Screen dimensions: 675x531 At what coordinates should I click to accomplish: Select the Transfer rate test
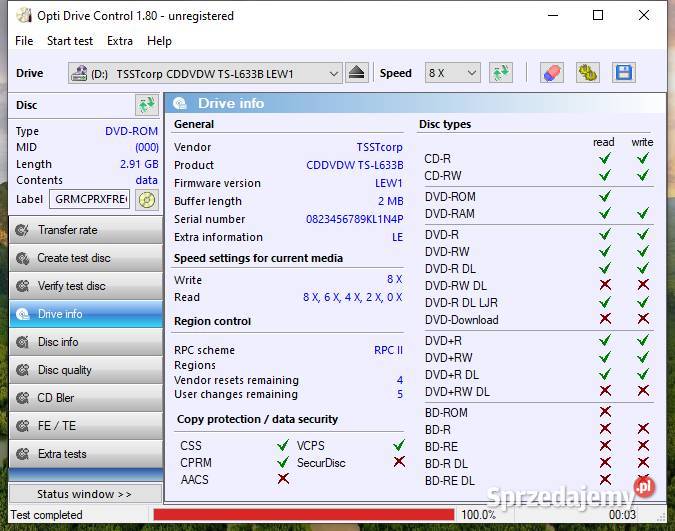[86, 230]
